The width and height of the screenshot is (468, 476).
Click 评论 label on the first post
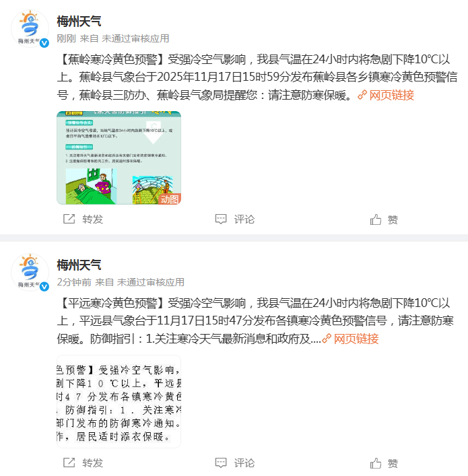point(244,219)
